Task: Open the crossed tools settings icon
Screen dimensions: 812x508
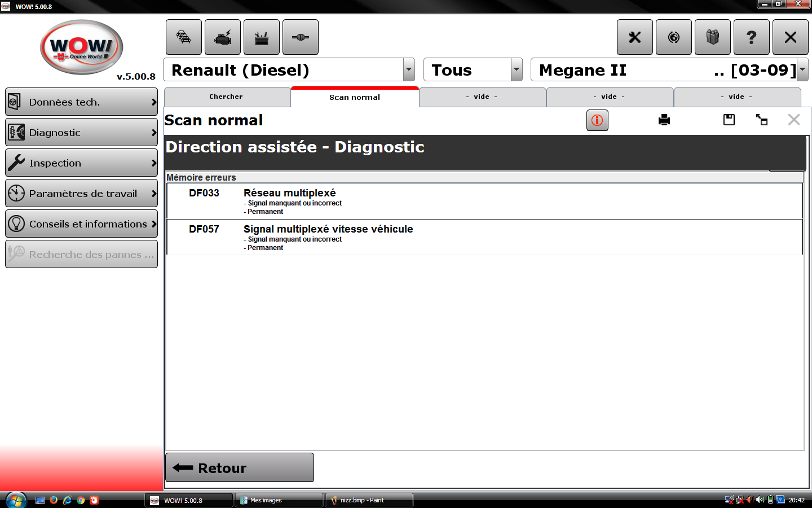Action: tap(635, 37)
